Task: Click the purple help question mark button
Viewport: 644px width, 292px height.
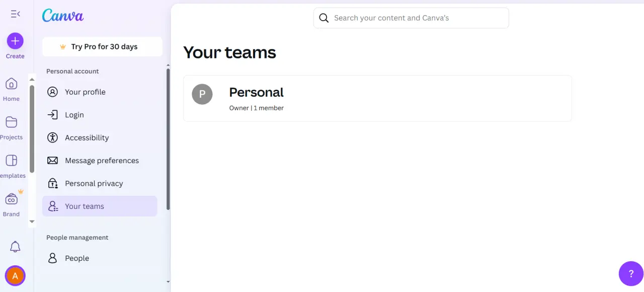Action: point(631,274)
